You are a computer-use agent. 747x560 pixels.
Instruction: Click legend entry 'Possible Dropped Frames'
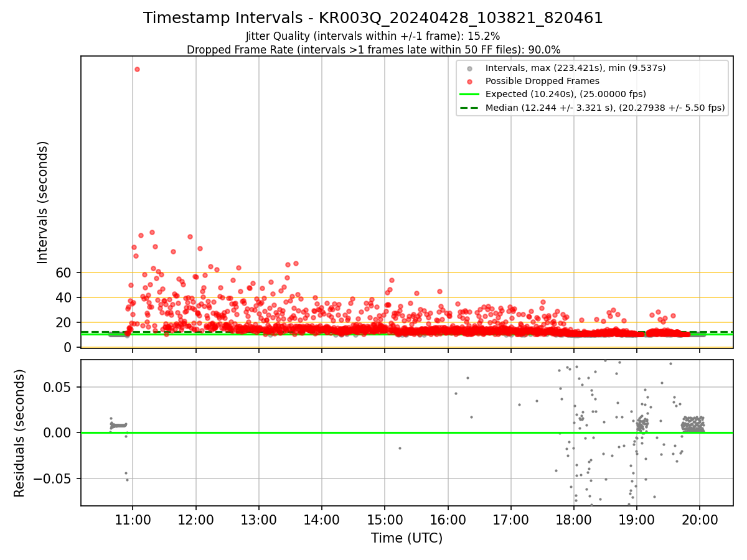point(542,81)
